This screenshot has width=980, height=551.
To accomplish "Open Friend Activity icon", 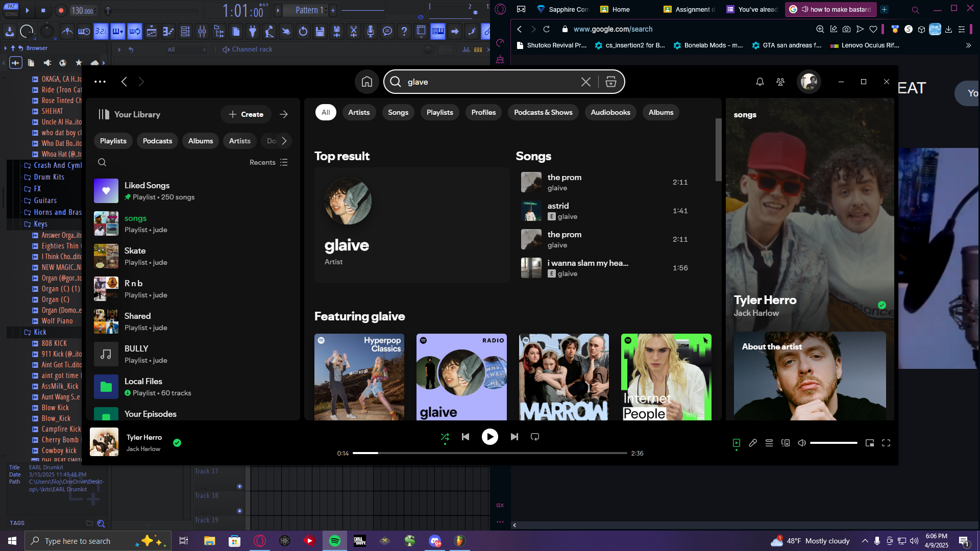I will (780, 82).
